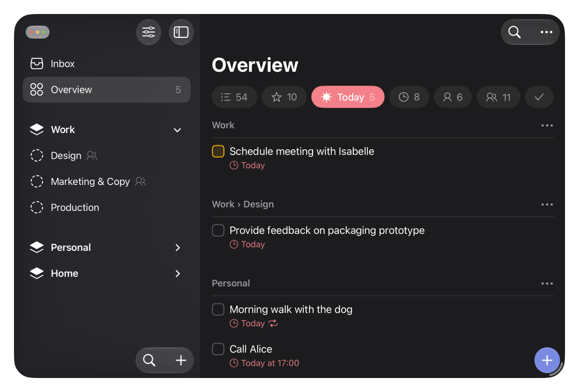The height and width of the screenshot is (392, 579).
Task: Check off Call Alice task
Action: (x=218, y=349)
